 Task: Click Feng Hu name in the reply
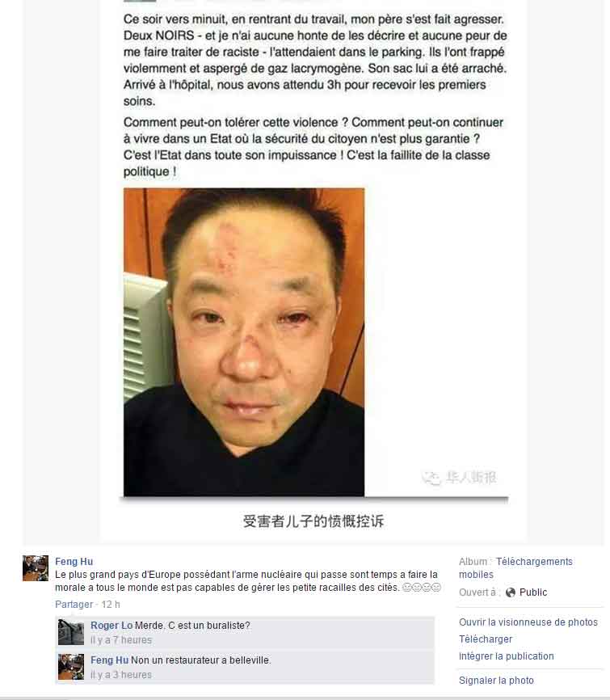(x=109, y=660)
